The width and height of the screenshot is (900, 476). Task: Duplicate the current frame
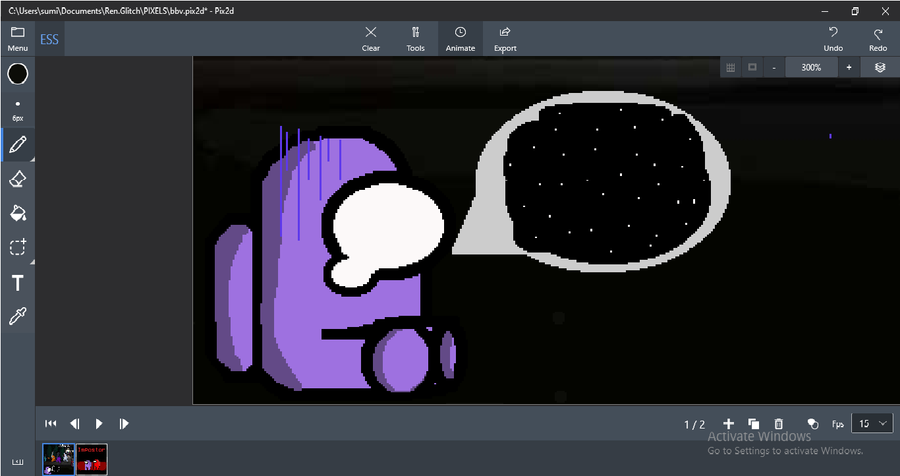click(x=754, y=424)
